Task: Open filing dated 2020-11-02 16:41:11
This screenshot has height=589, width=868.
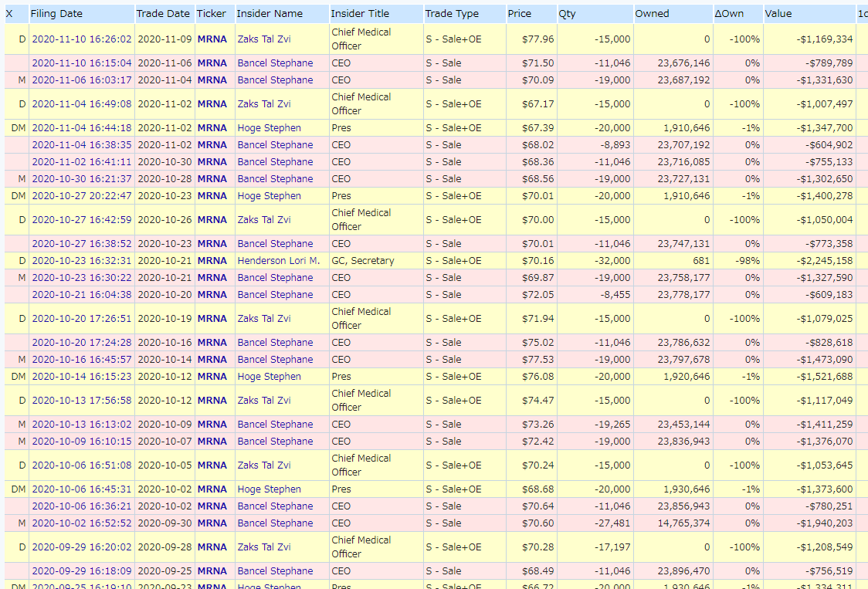Action: click(82, 162)
